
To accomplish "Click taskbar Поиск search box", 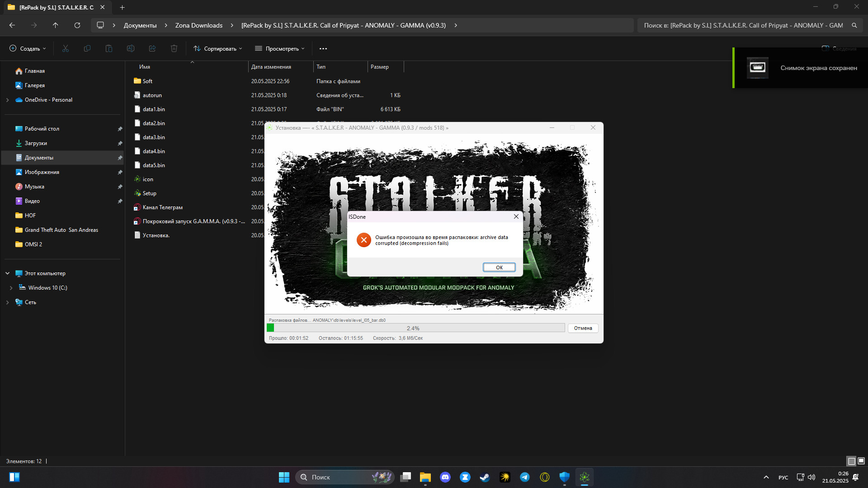I will pos(344,477).
